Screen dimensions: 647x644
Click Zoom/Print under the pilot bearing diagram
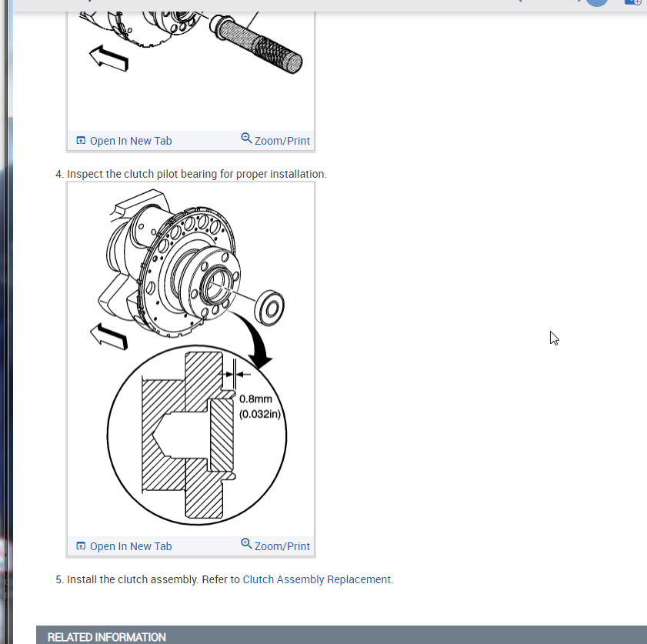[275, 546]
